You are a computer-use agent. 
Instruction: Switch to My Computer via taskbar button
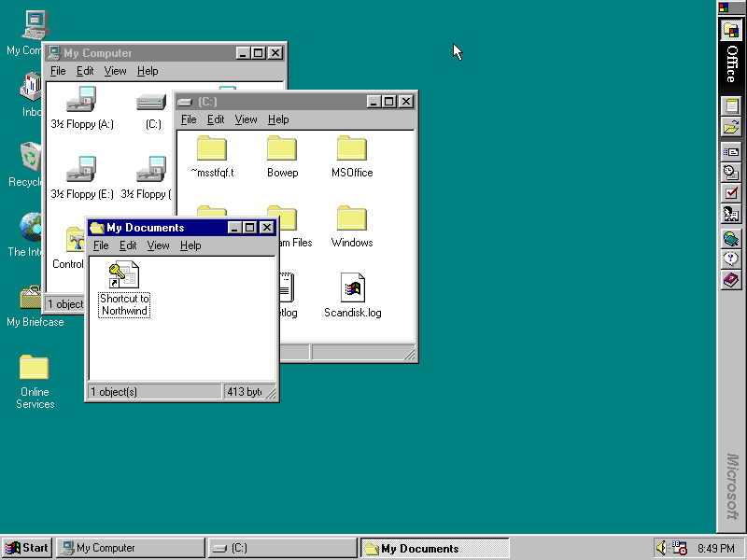pyautogui.click(x=130, y=548)
